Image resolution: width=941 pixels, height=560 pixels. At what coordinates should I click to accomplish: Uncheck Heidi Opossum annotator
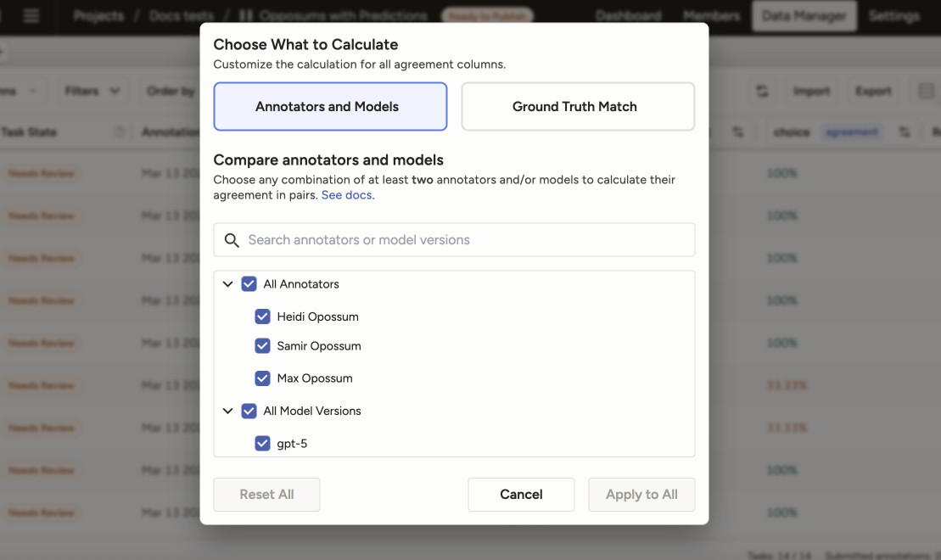click(x=262, y=315)
